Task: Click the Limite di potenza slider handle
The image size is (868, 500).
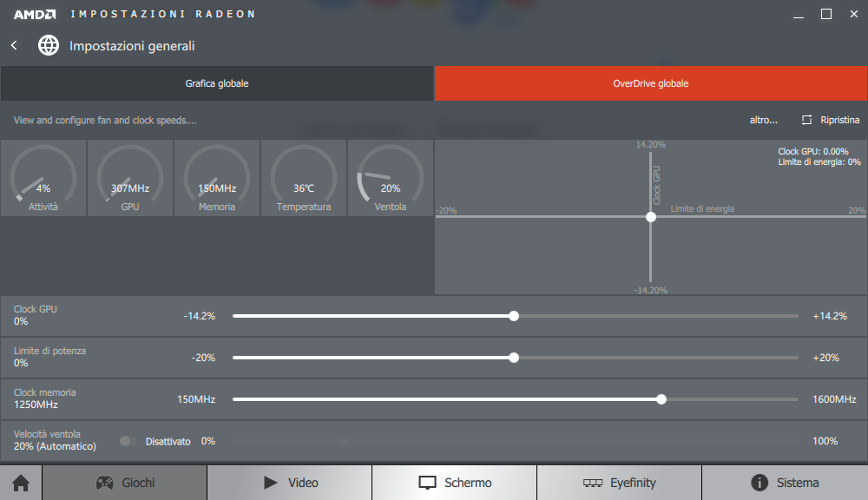Action: 514,358
